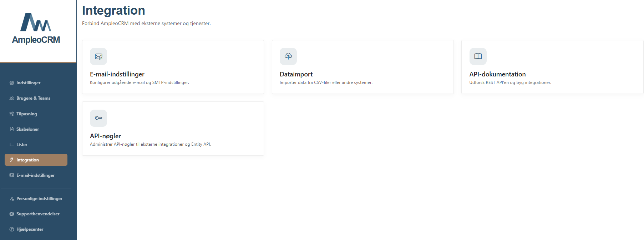This screenshot has height=240, width=644.
Task: Click the question mark icon beside Hjælpecenter
Action: [12, 229]
